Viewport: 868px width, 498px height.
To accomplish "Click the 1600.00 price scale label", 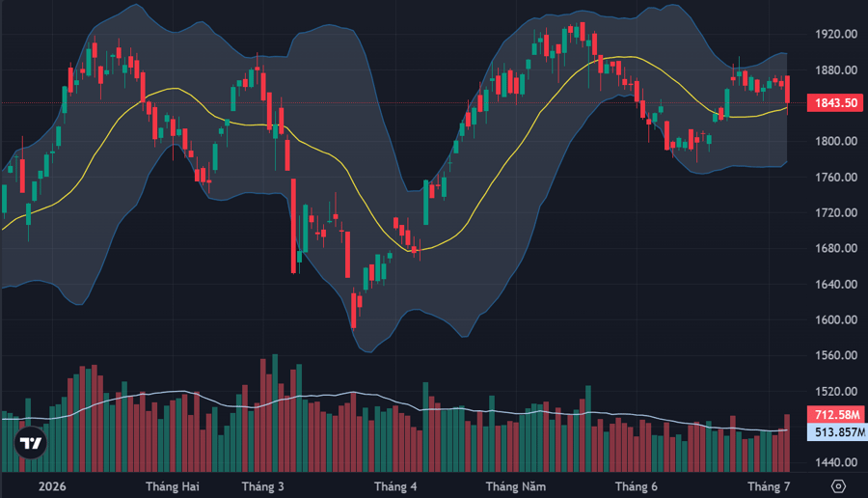I will (836, 319).
